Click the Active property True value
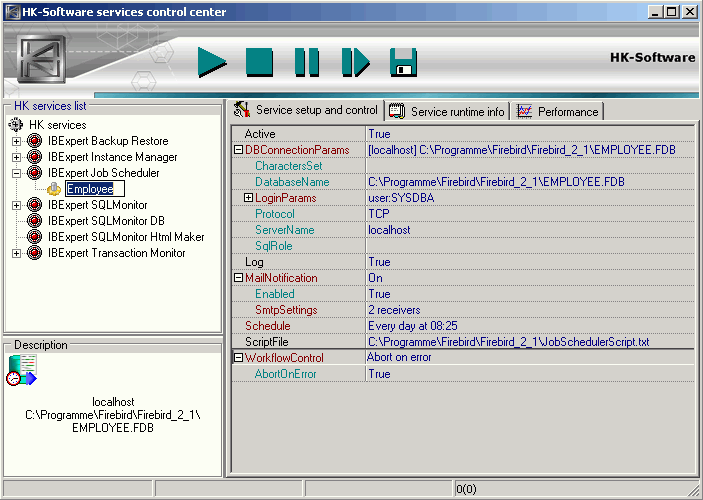 coord(530,134)
